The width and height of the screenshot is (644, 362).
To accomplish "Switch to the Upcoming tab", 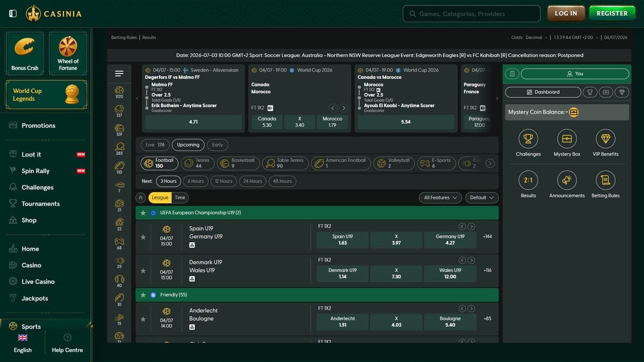I will 188,145.
